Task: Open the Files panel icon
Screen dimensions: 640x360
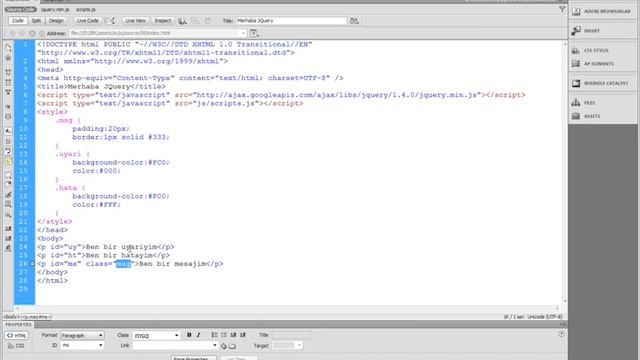Action: point(576,102)
